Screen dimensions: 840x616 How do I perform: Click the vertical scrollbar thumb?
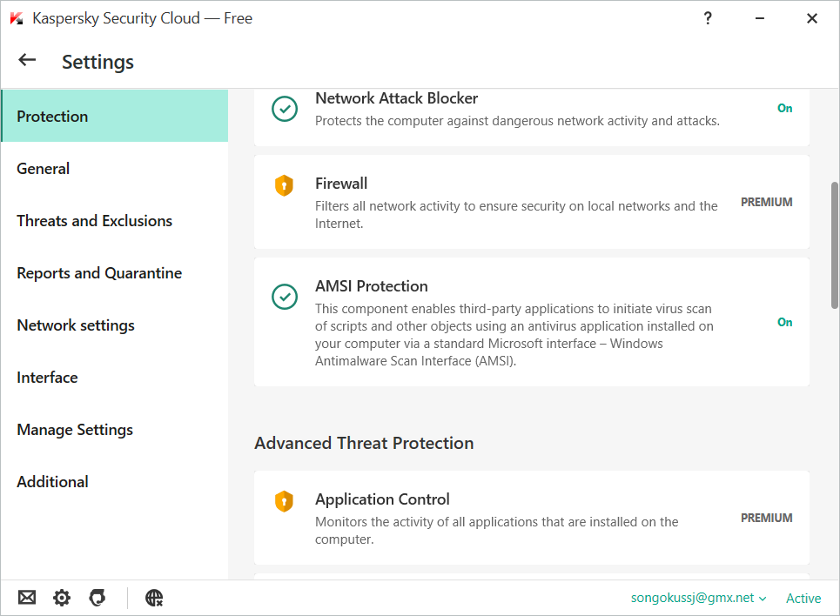[835, 245]
